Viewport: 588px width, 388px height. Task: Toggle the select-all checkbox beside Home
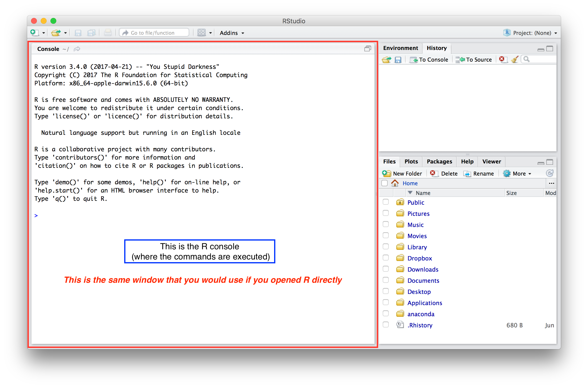click(x=384, y=183)
